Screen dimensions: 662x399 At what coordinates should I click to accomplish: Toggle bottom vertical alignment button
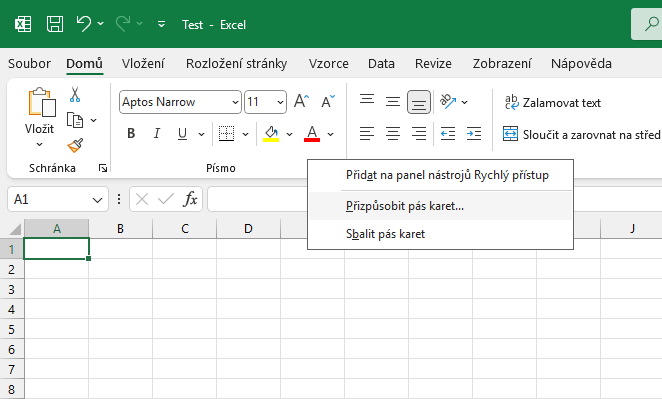pyautogui.click(x=419, y=102)
